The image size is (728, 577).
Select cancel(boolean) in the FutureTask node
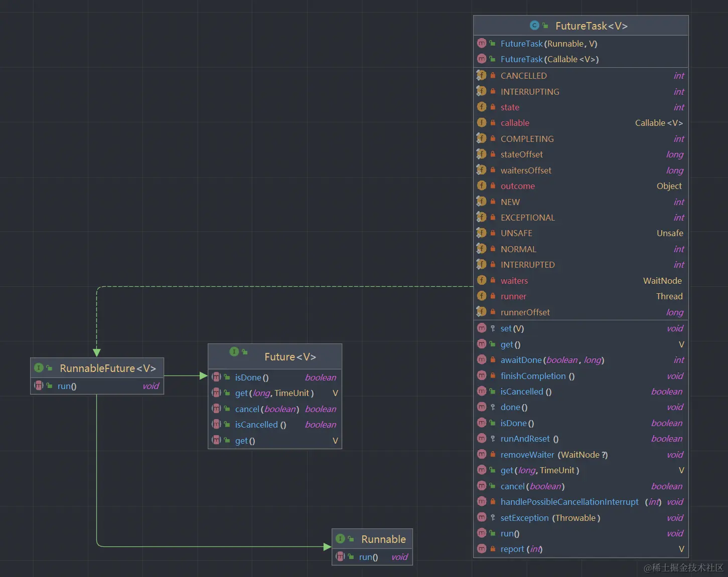coord(532,486)
